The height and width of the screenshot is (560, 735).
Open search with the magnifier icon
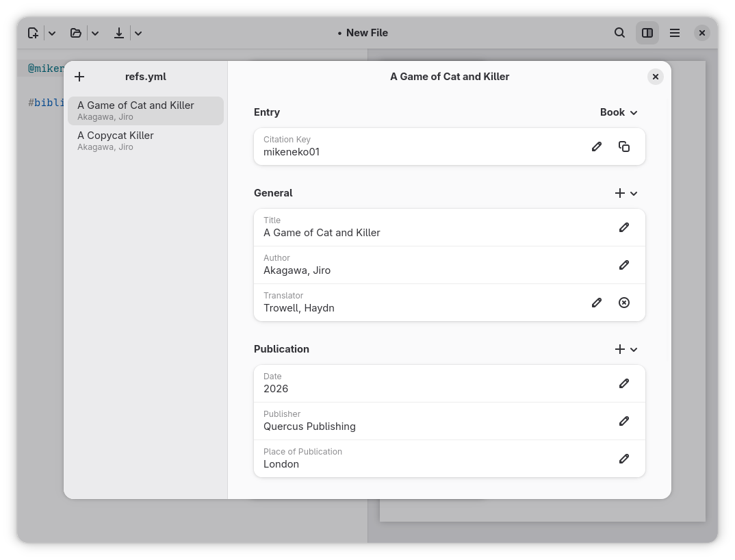620,33
